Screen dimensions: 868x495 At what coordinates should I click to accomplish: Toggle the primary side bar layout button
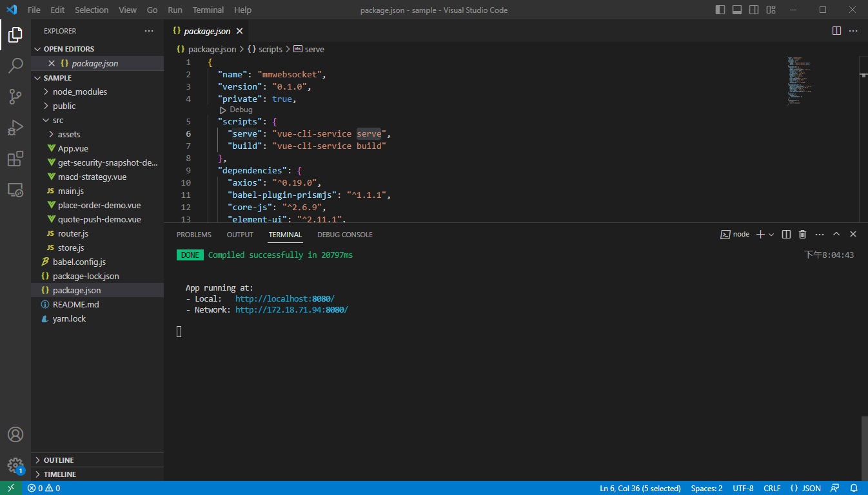tap(720, 10)
